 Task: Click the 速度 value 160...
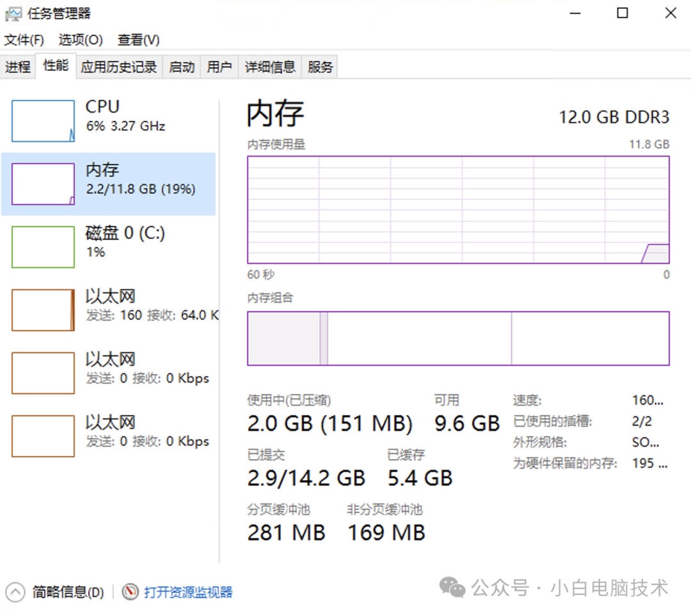tap(647, 400)
